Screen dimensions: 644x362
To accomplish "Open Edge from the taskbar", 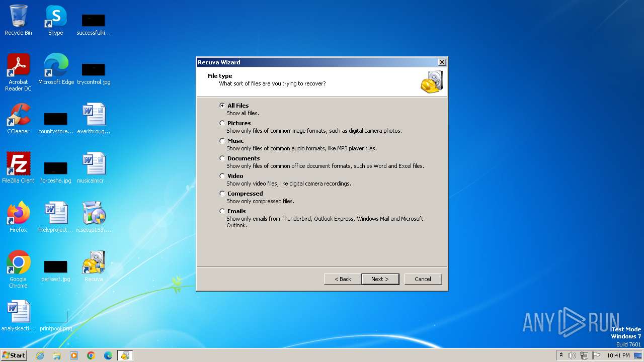I will [108, 355].
